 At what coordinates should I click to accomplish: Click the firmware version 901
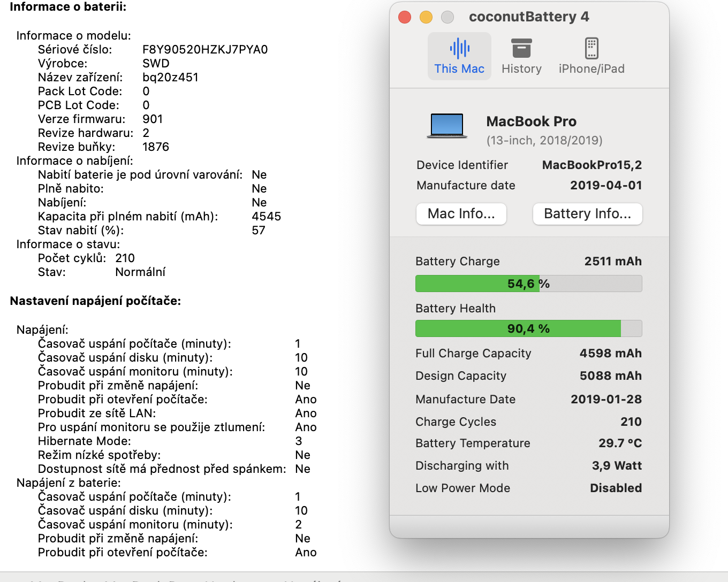pos(153,119)
